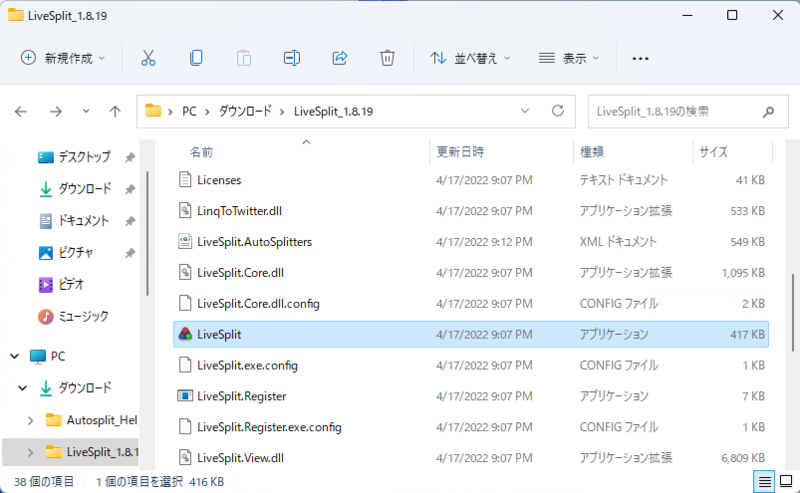800x493 pixels.
Task: Select the LiveSplit.exe.config file
Action: pos(247,365)
